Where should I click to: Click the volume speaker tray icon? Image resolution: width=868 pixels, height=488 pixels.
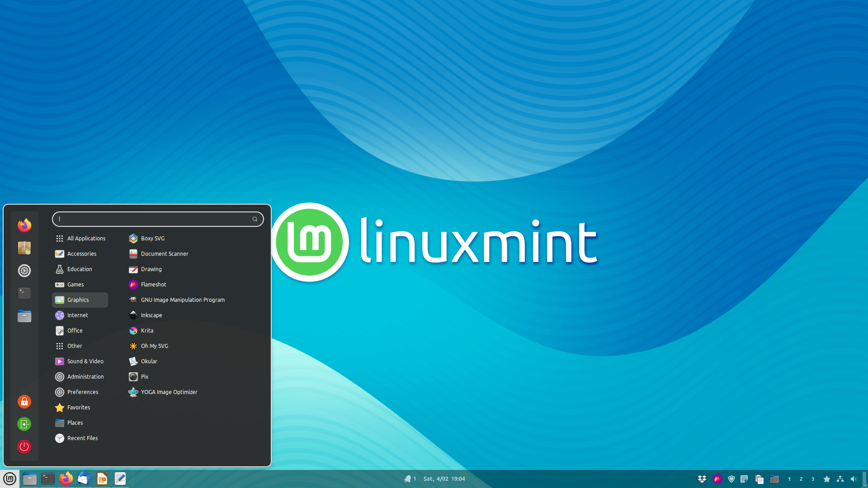(854, 479)
